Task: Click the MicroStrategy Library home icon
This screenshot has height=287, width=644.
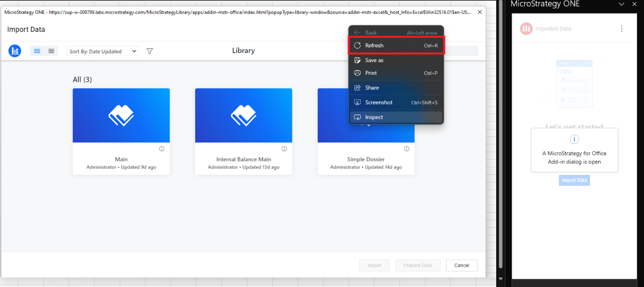Action: pos(15,51)
